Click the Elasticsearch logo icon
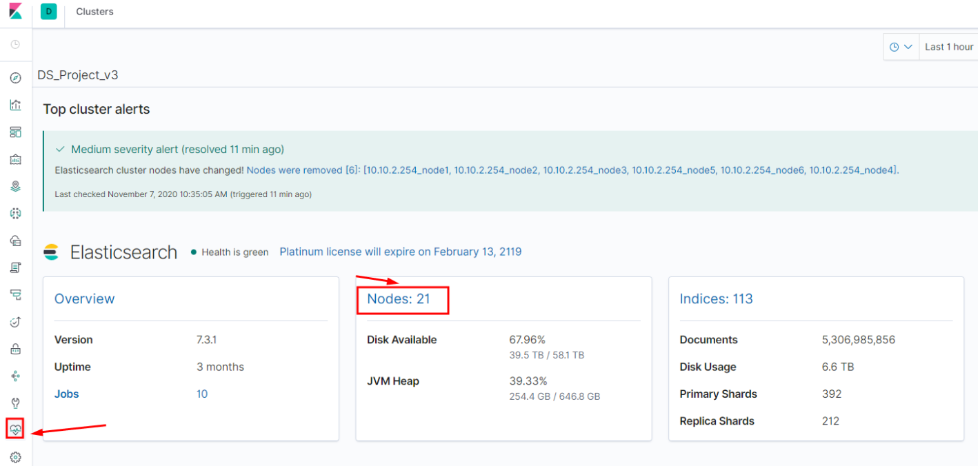The width and height of the screenshot is (980, 466). tap(51, 252)
